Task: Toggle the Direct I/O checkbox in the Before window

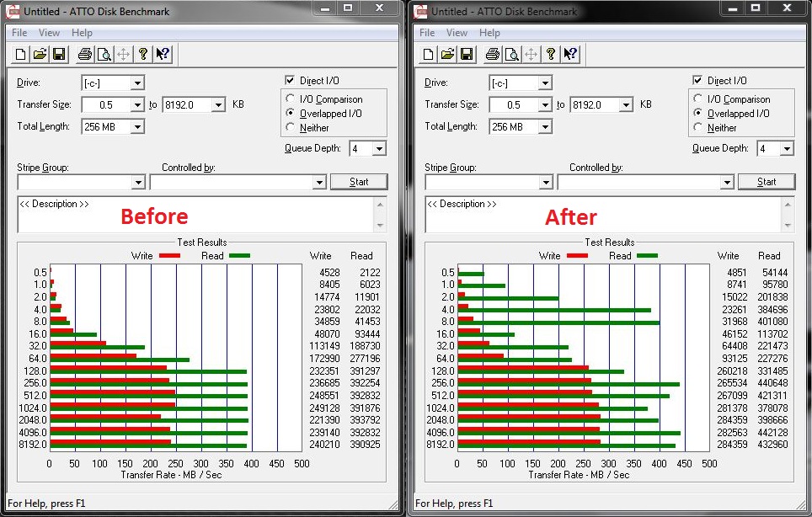Action: [x=290, y=80]
